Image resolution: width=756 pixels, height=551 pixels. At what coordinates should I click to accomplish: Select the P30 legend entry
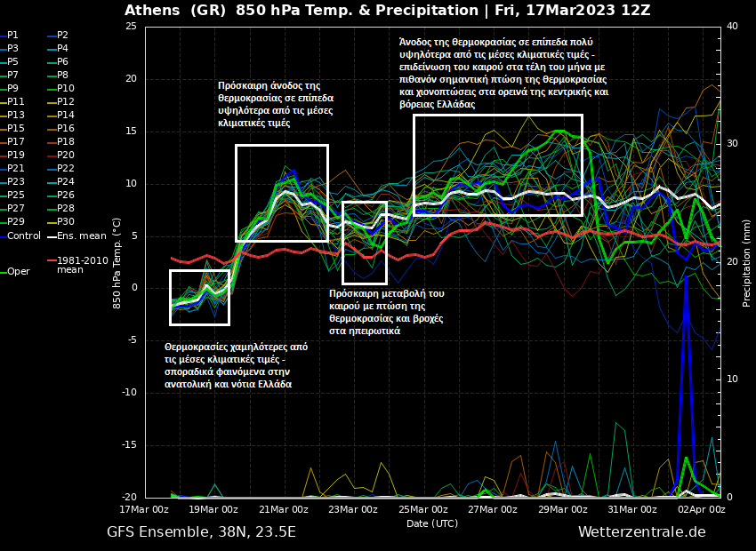pos(65,222)
